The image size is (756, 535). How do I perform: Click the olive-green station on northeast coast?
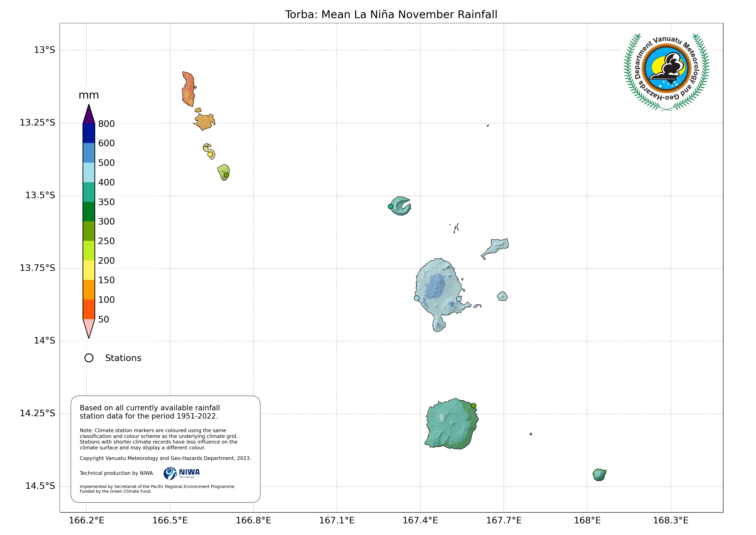(473, 406)
